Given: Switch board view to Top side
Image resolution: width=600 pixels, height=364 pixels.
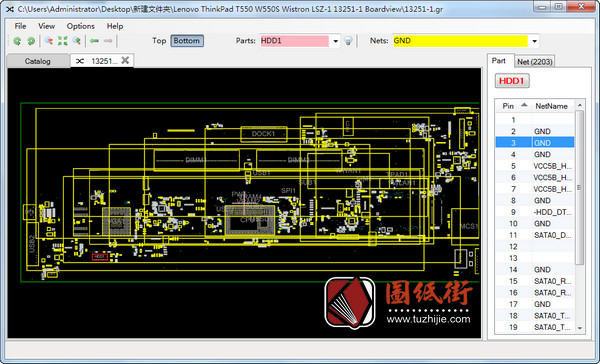Looking at the screenshot, I should click(x=159, y=41).
